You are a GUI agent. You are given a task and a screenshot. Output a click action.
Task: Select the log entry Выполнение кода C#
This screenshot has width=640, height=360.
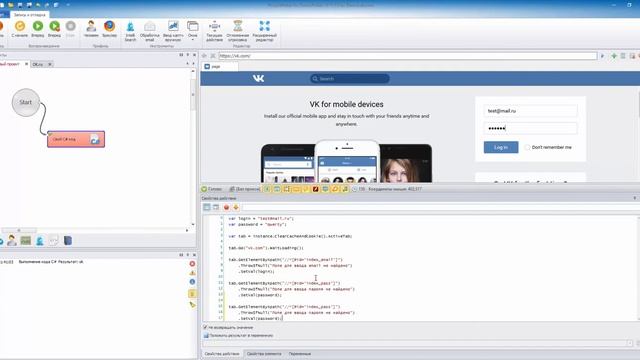51,262
